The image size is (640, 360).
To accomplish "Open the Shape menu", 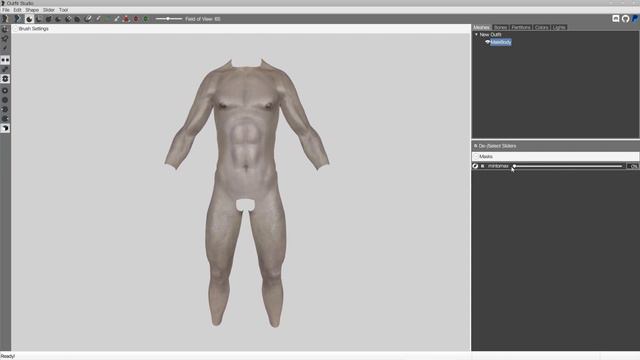I will click(32, 10).
